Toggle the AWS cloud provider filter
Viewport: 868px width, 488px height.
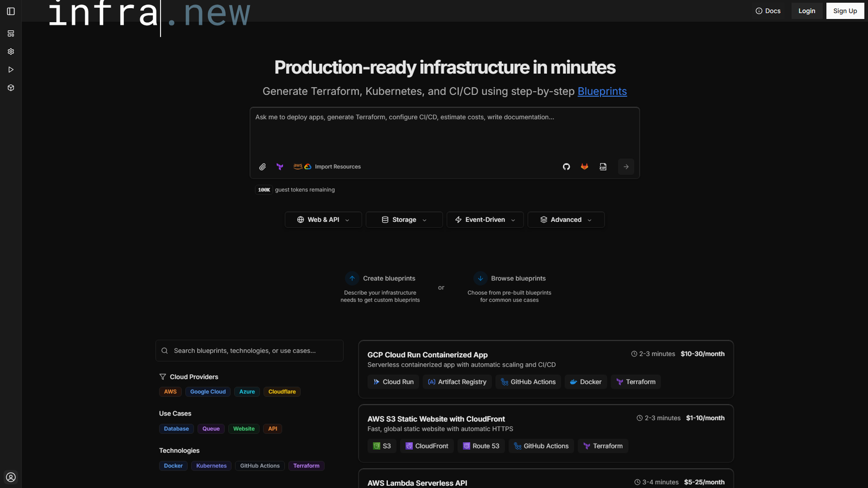(x=170, y=391)
